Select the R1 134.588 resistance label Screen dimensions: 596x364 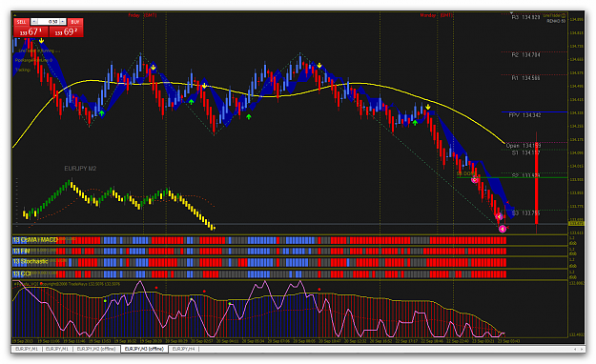(x=525, y=78)
